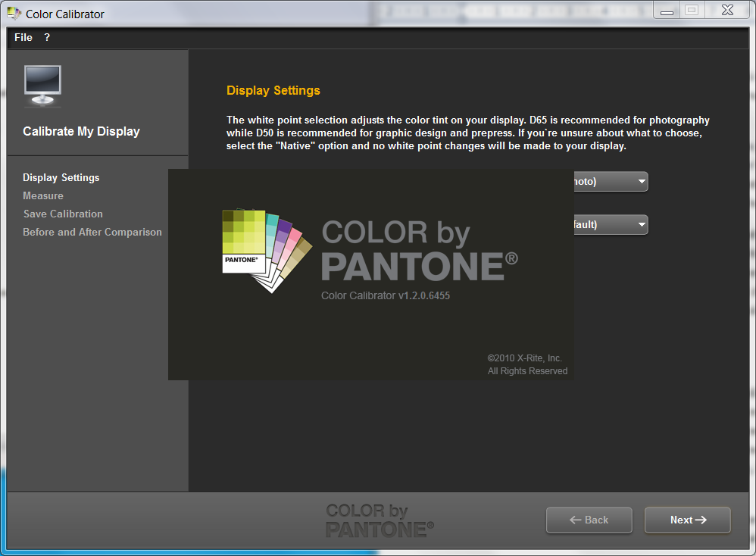Minimize the Color Calibrator window

tap(666, 11)
